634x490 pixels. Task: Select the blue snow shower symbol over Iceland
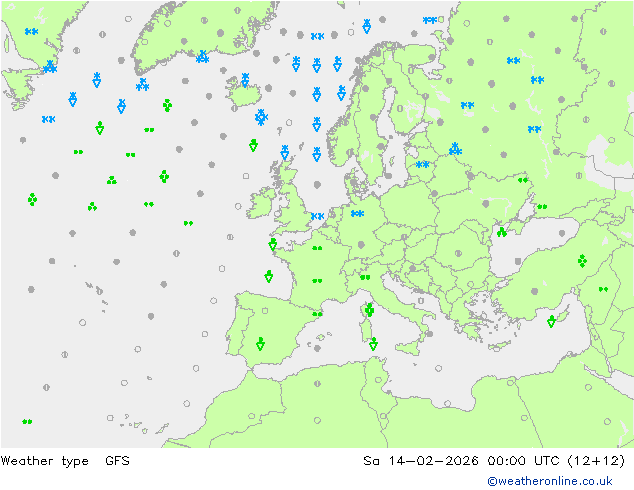[x=245, y=80]
